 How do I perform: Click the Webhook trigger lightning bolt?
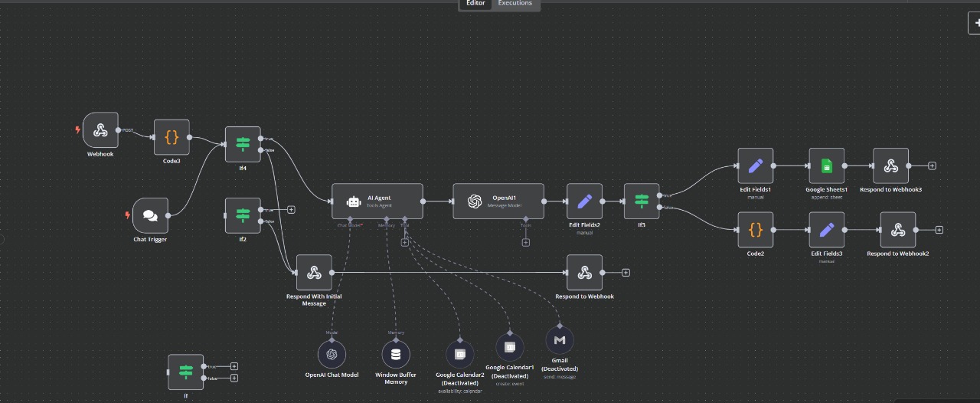(x=77, y=130)
